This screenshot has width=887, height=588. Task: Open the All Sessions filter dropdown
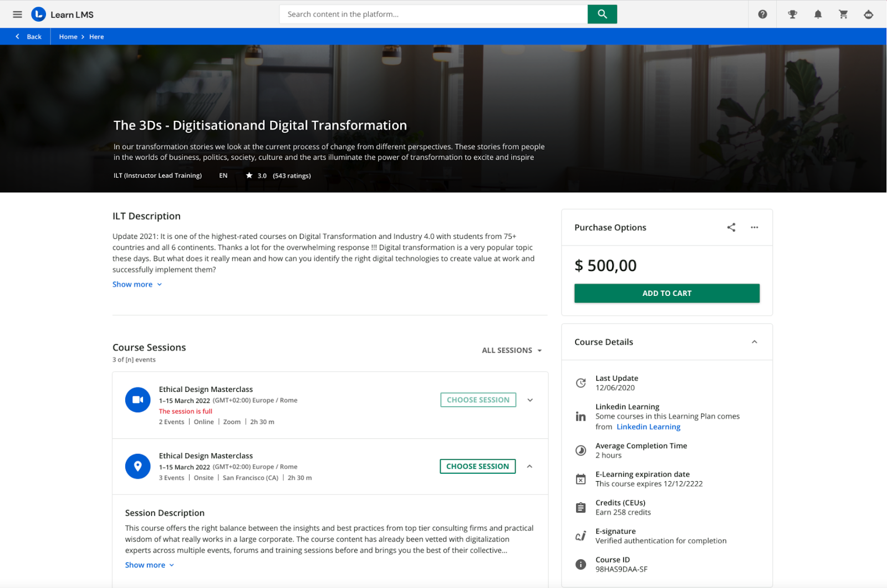pos(512,350)
